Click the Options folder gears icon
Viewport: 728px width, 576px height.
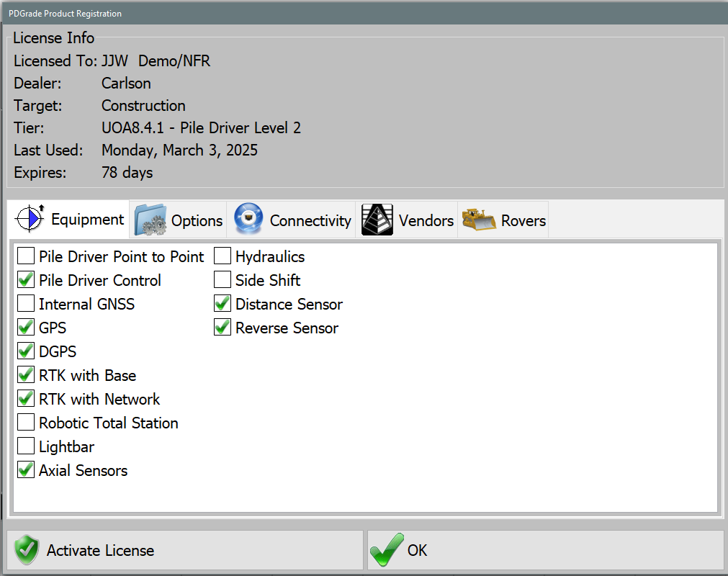[x=150, y=220]
